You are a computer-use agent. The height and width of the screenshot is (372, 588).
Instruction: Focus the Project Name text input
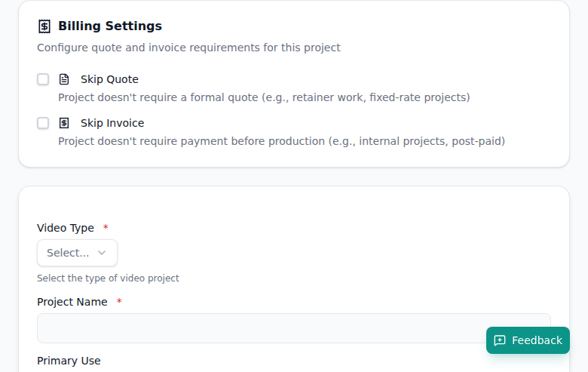coord(256,328)
